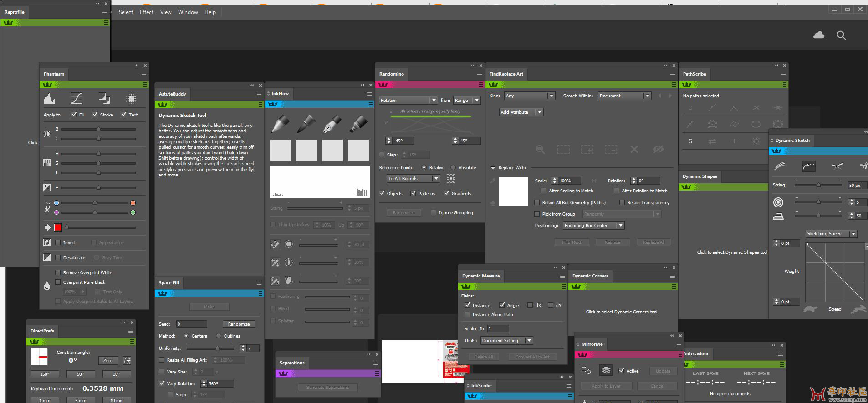868x403 pixels.
Task: Click the temperature thermometer icon in Phantasm
Action: pos(47,207)
